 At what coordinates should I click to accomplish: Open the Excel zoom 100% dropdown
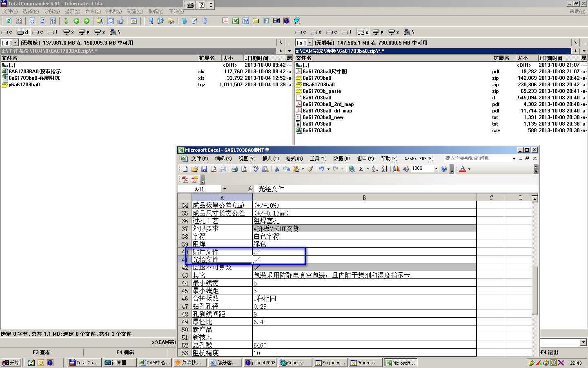click(x=436, y=169)
